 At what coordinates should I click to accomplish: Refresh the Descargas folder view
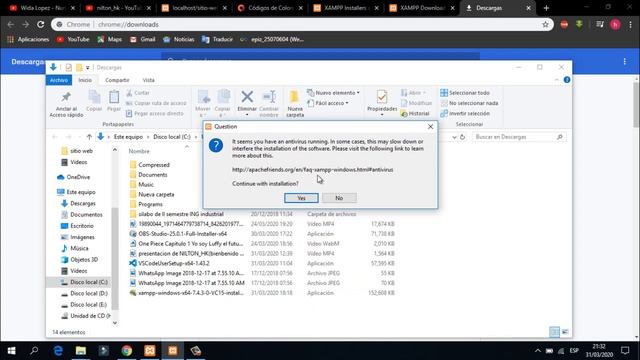coord(462,137)
